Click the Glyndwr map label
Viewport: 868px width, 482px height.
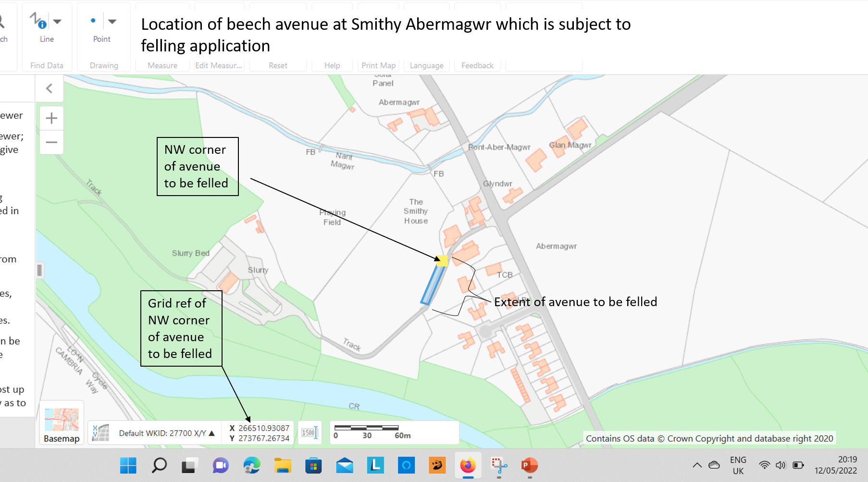point(497,184)
